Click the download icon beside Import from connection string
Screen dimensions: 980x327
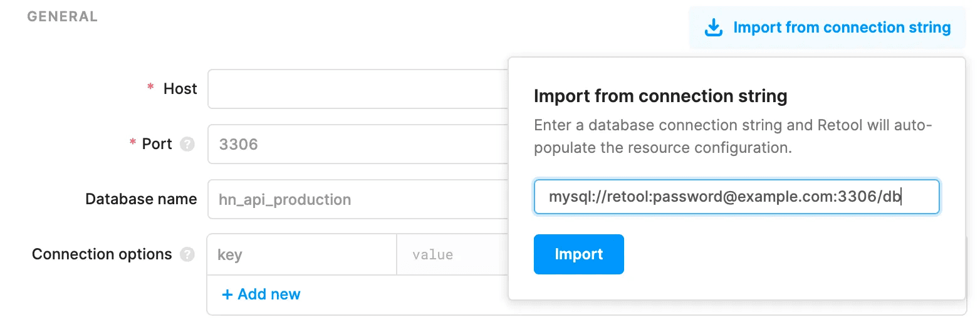(713, 28)
